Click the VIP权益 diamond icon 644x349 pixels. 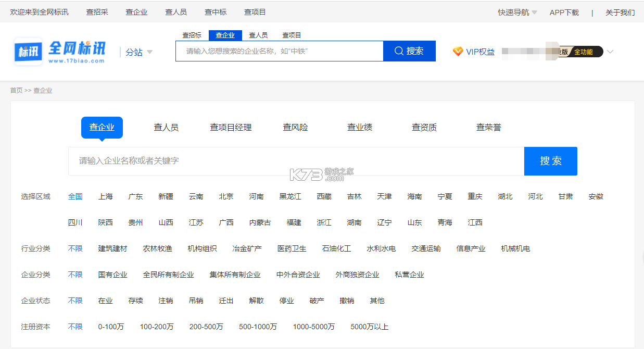[x=458, y=52]
